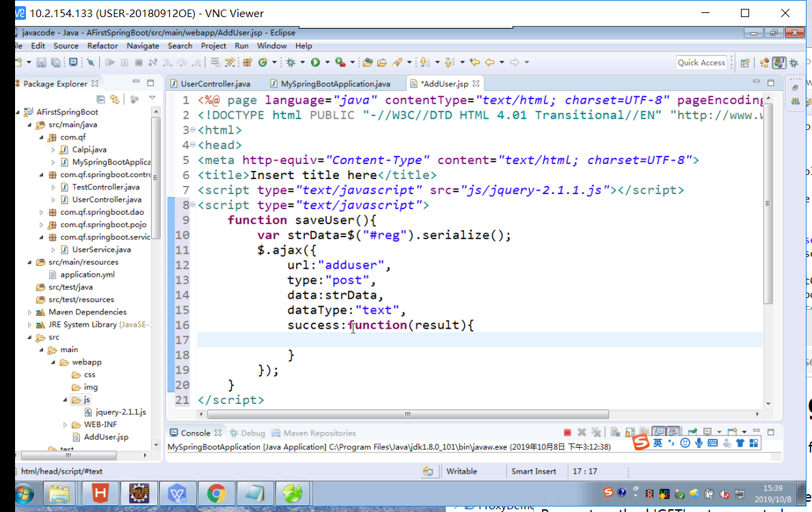
Task: Click the Clear Console icon
Action: [615, 432]
